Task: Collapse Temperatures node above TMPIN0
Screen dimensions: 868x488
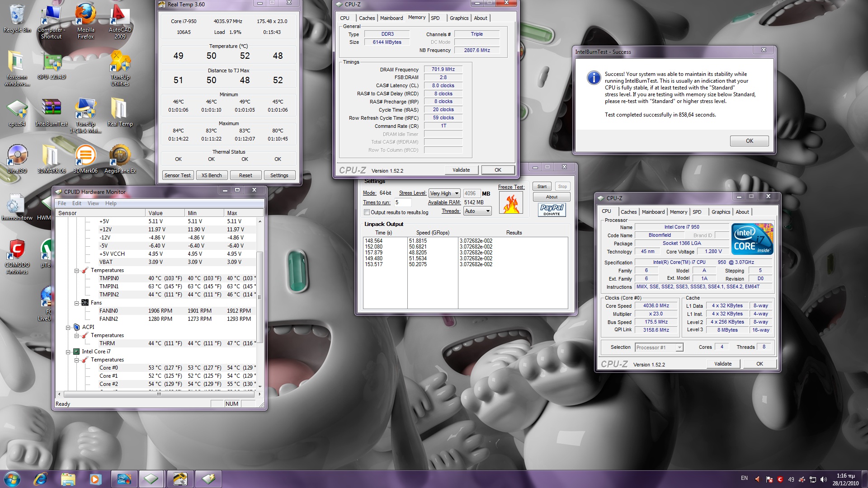Action: (x=77, y=270)
